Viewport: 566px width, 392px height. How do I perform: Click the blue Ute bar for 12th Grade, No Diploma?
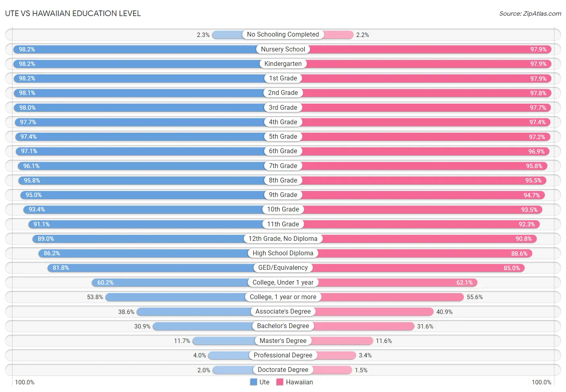pos(138,239)
